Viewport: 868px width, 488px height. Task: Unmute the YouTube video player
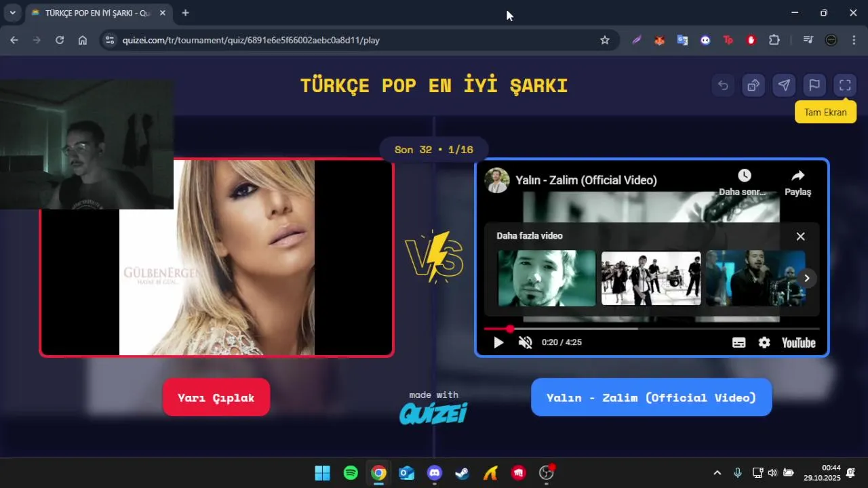tap(526, 342)
